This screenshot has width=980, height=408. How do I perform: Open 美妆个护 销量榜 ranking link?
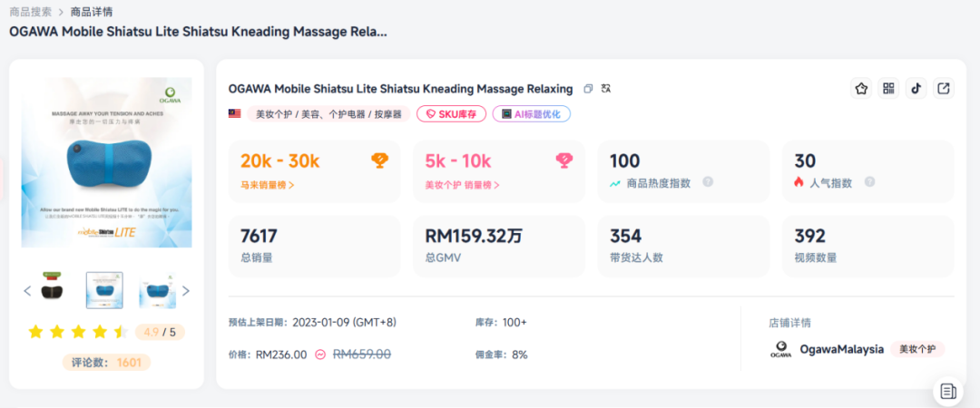[463, 185]
